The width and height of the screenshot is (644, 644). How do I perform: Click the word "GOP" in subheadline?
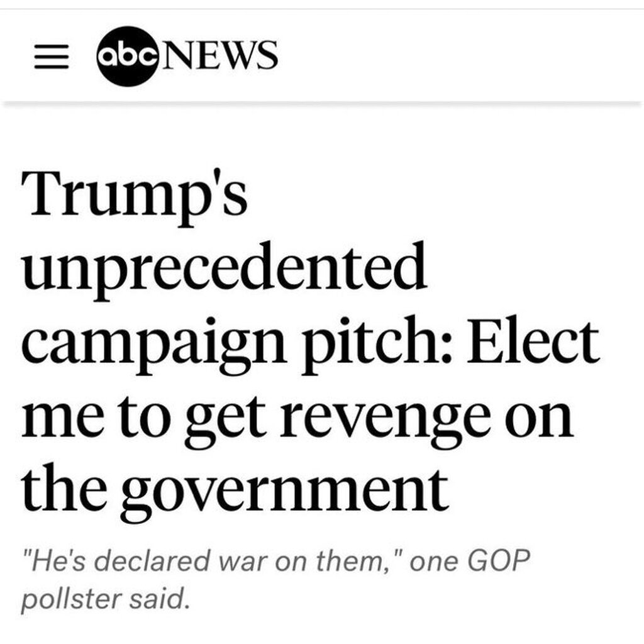(496, 560)
